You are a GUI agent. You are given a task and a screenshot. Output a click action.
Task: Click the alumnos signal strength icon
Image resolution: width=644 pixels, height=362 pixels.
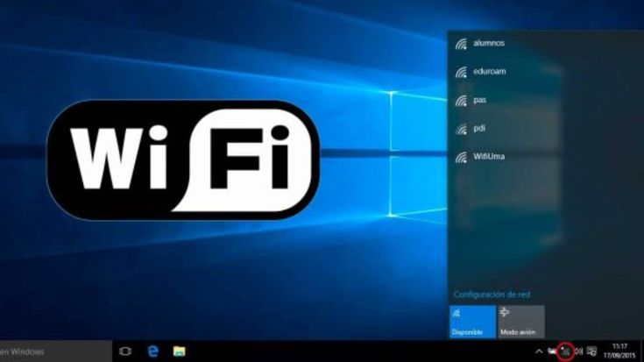461,44
